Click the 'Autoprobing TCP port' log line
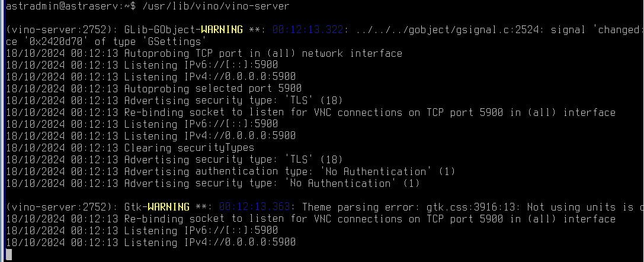644x262 pixels. click(204, 53)
